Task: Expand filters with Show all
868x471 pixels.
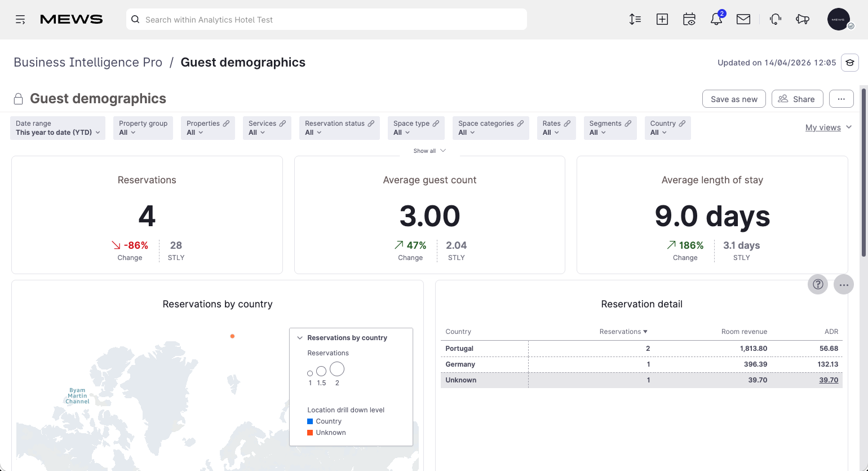Action: click(429, 151)
